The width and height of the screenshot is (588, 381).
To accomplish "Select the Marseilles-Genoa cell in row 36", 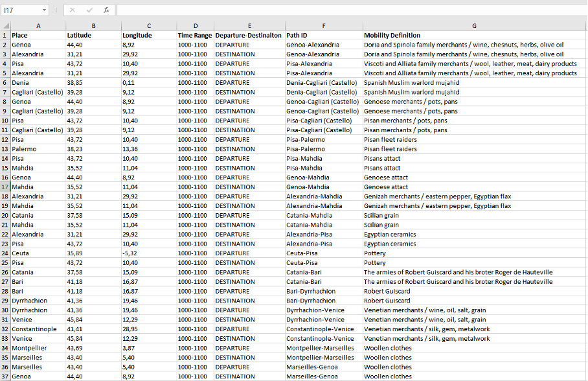I will tap(324, 367).
